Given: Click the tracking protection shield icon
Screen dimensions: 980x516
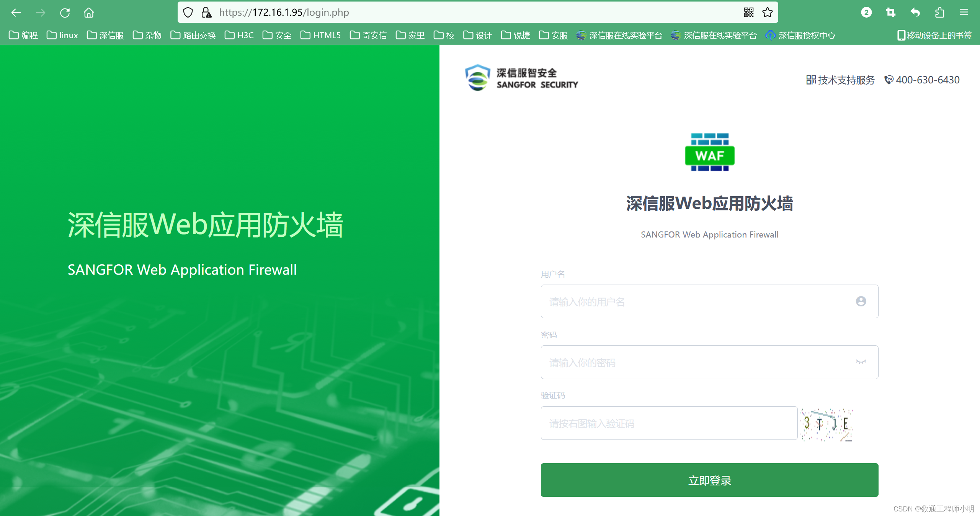Looking at the screenshot, I should click(188, 13).
